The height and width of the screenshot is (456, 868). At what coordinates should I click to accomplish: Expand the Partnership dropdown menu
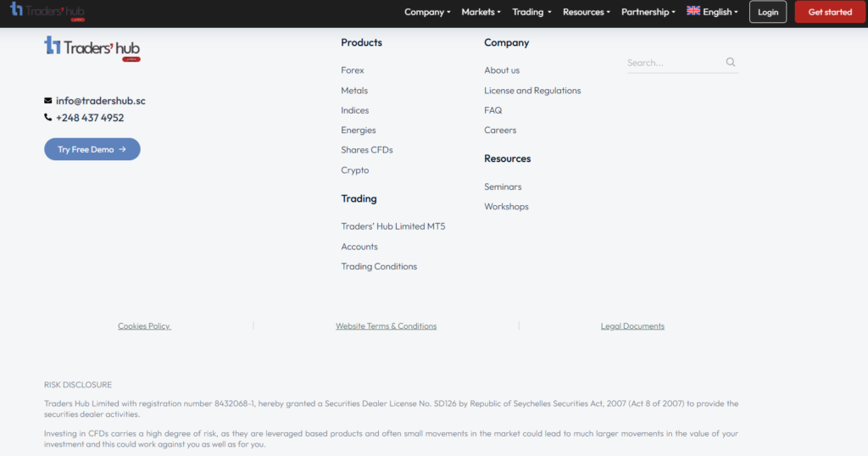click(x=648, y=12)
